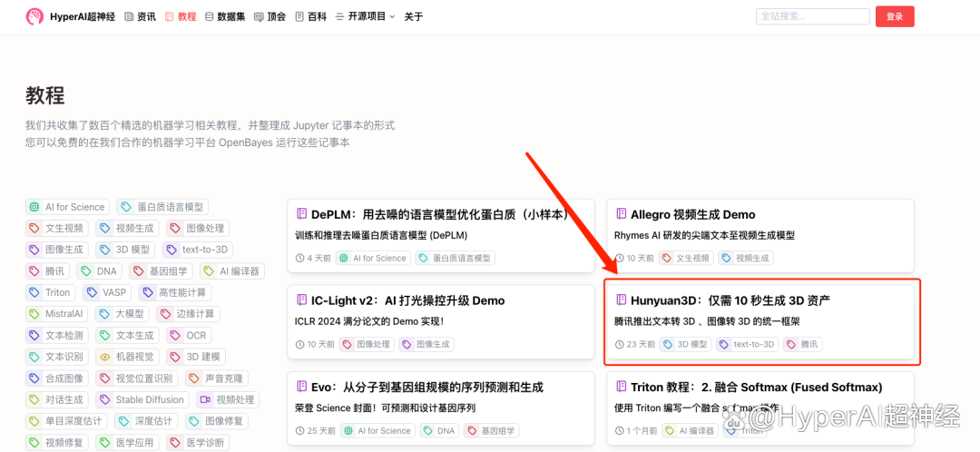Select sidebar 视频生成 tag

128,228
